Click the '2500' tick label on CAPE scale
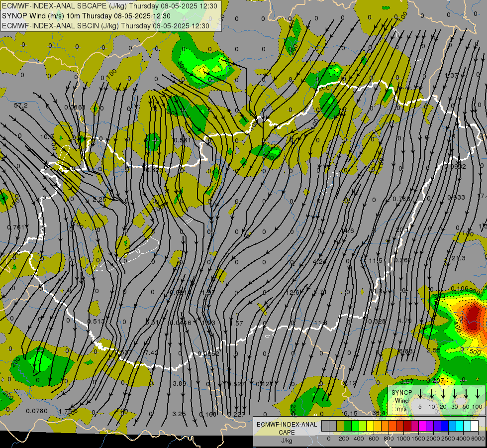This screenshot has width=487, height=448. tap(448, 439)
